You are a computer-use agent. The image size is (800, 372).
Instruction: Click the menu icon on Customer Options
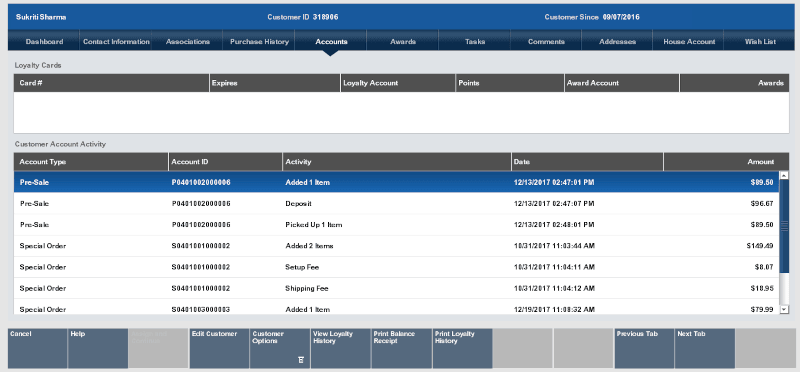pos(301,360)
